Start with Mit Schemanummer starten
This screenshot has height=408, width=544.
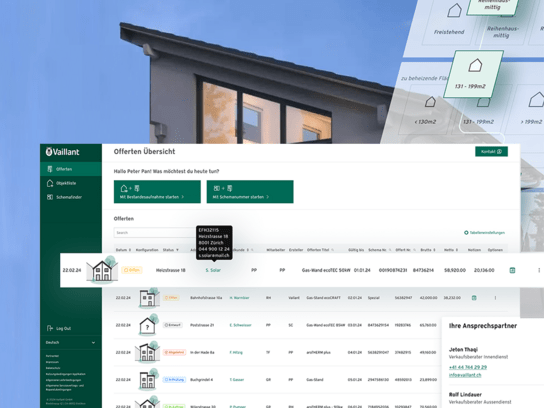click(250, 192)
